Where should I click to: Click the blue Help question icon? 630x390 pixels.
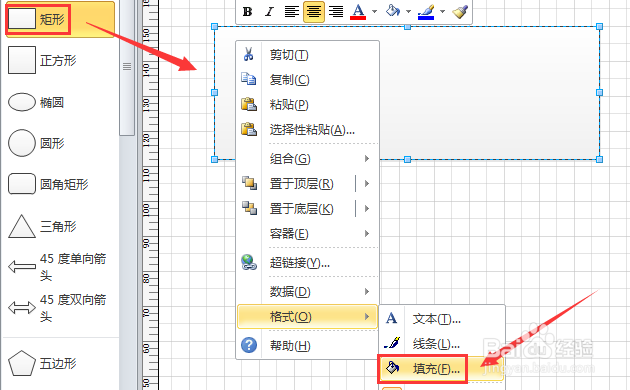[249, 345]
